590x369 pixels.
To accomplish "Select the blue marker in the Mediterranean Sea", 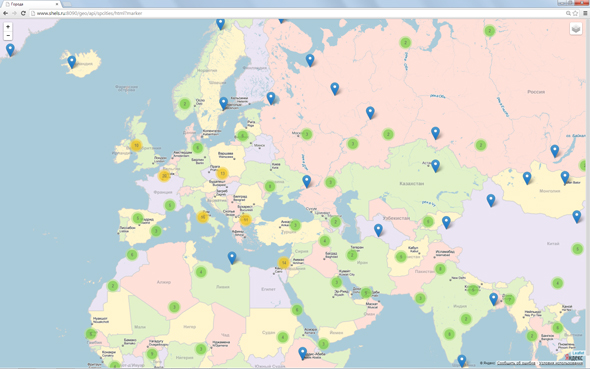I will [232, 257].
